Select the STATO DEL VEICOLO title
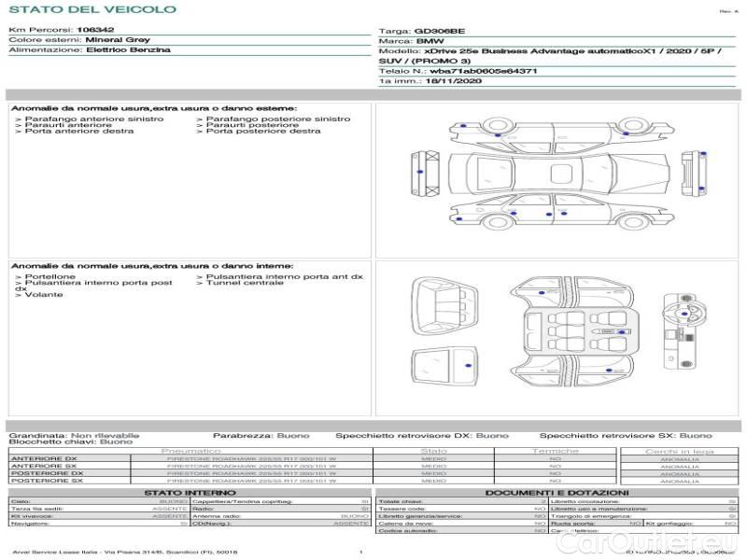This screenshot has height=560, width=747. pos(92,9)
